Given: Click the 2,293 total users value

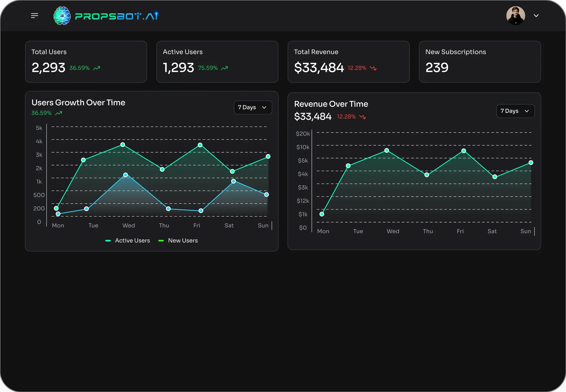Looking at the screenshot, I should pyautogui.click(x=48, y=67).
